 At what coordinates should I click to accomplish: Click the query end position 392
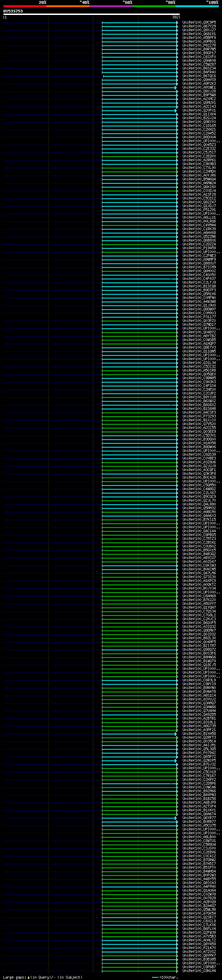pyautogui.click(x=175, y=17)
